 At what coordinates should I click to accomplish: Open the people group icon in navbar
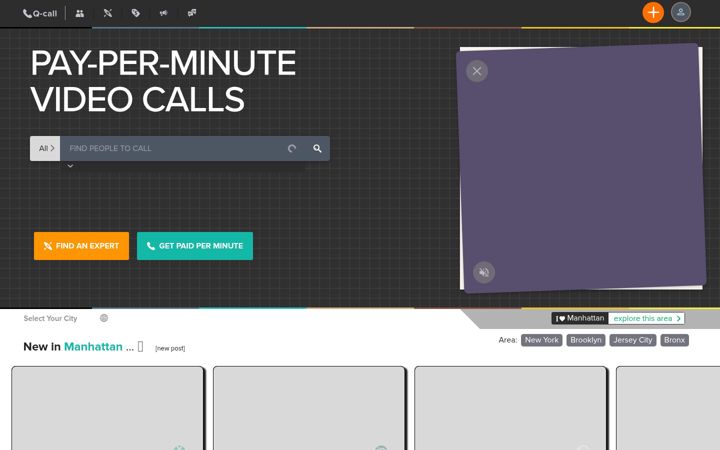[80, 13]
